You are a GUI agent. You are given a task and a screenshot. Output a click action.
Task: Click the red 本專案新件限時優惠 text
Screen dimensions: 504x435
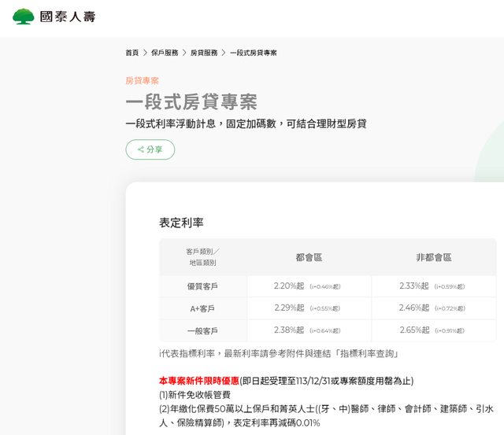(198, 381)
